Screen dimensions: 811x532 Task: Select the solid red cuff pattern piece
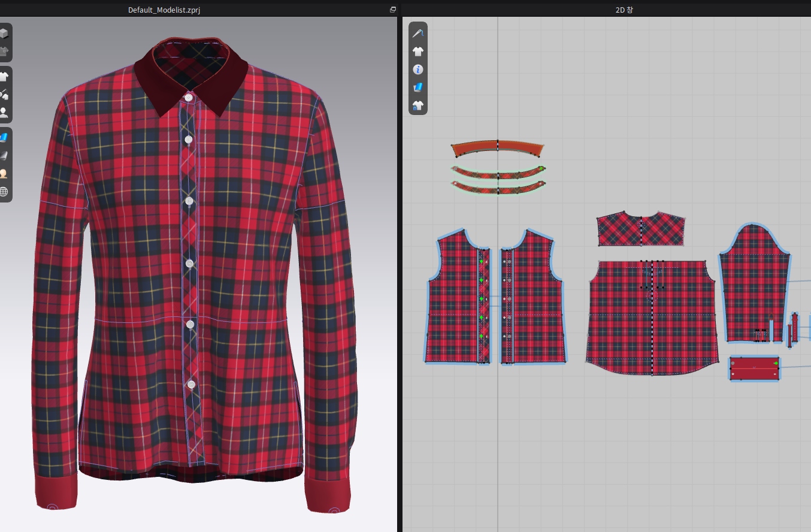click(753, 368)
